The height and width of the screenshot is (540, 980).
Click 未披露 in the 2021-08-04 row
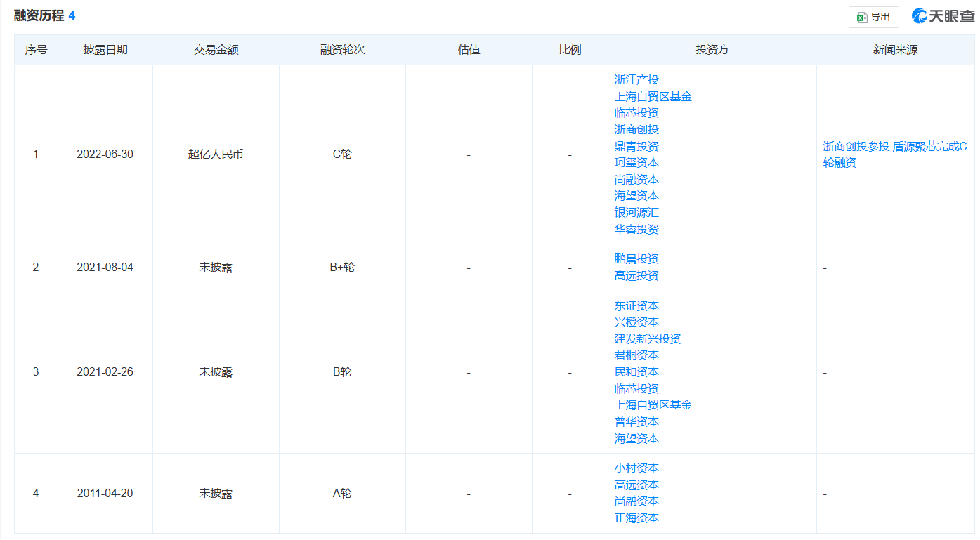click(x=216, y=268)
